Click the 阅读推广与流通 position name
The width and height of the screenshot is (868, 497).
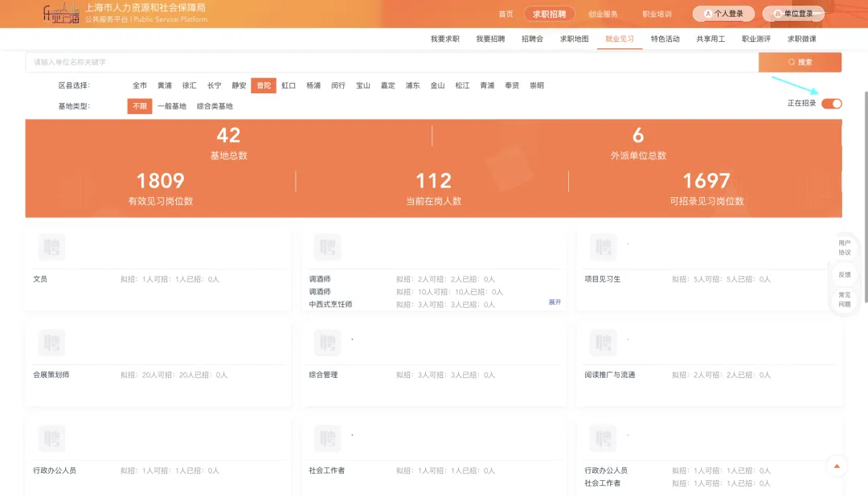click(x=609, y=375)
